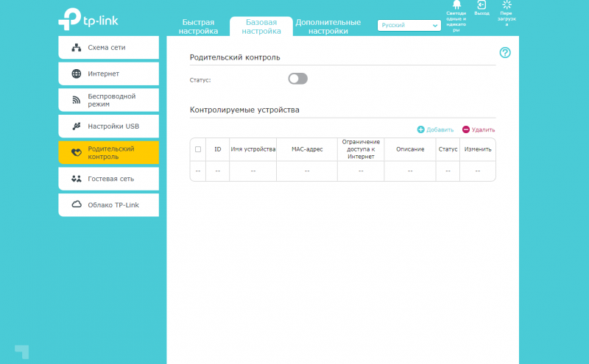Go to Интернет settings

coord(108,74)
